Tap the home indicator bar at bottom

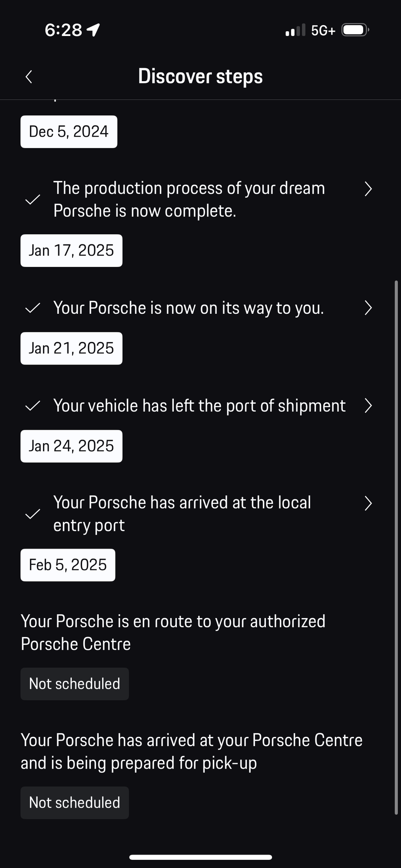point(201,857)
